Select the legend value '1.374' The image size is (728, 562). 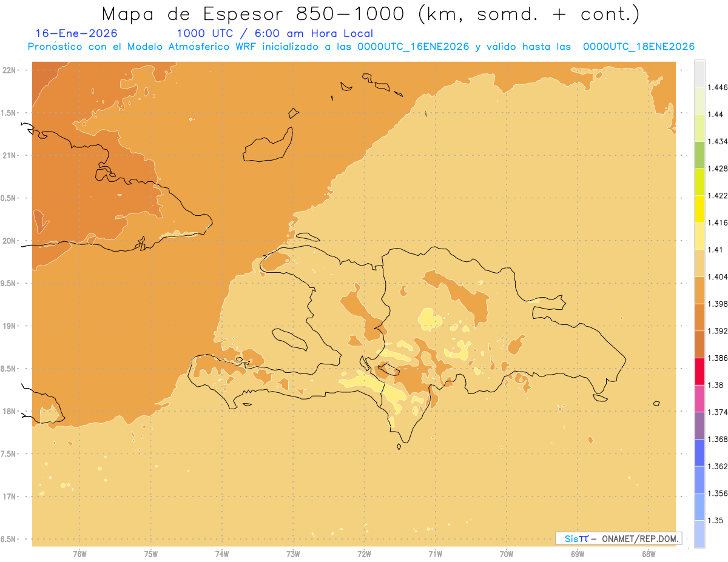718,412
